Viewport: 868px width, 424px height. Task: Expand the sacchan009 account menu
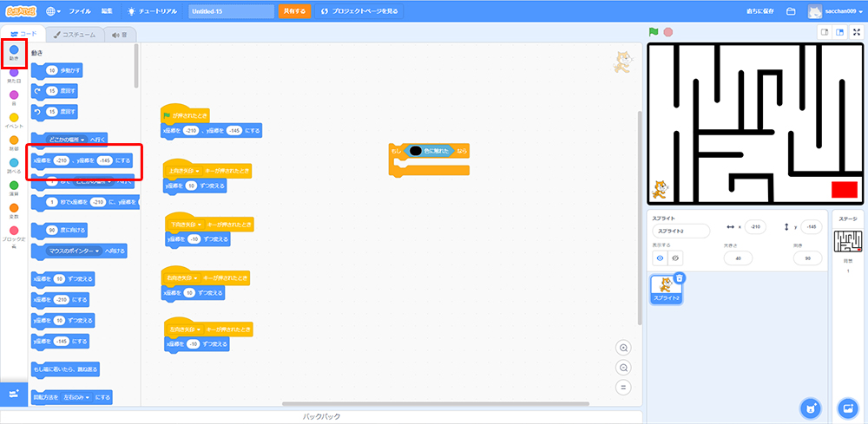coord(836,11)
